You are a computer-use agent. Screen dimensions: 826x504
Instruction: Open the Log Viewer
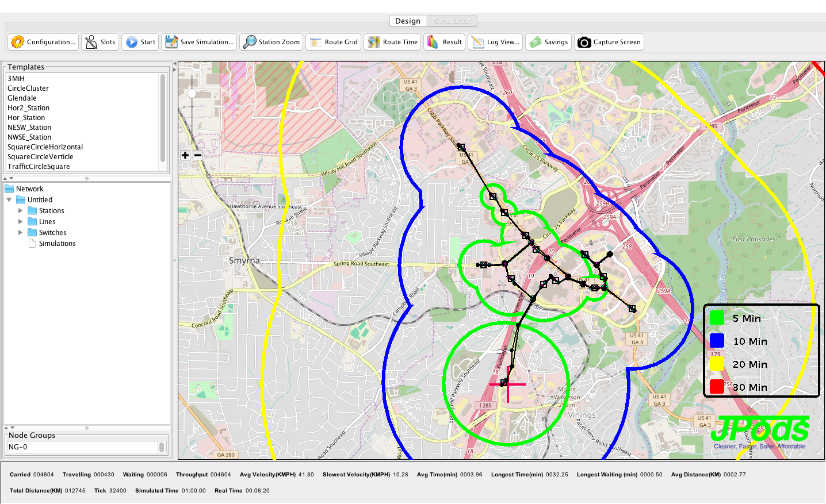(x=495, y=42)
